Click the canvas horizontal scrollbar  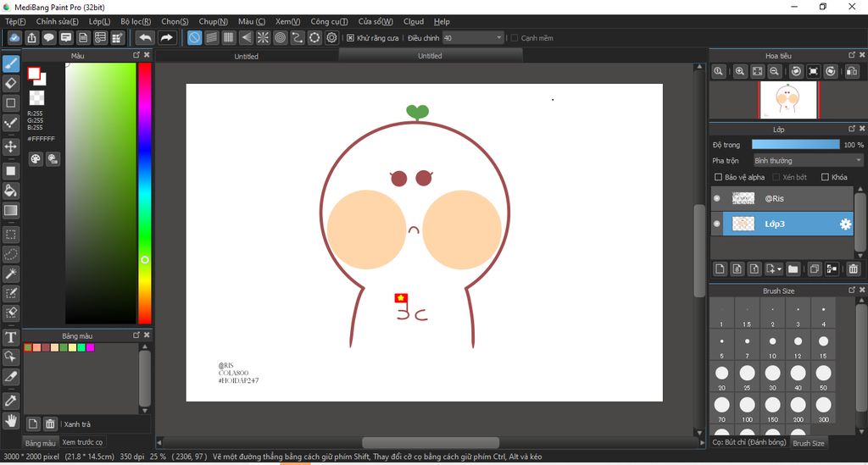tap(430, 442)
